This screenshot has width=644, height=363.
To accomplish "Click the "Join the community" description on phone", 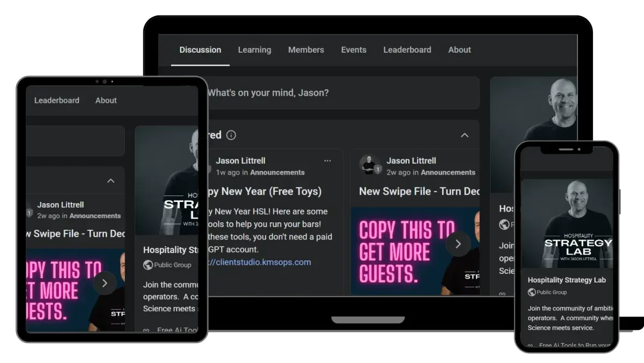I will [x=570, y=318].
